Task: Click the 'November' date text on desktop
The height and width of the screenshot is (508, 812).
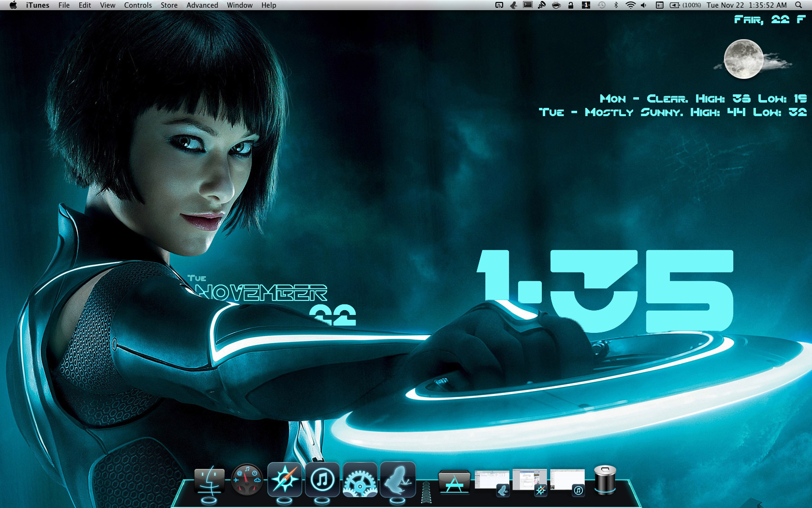Action: (261, 293)
